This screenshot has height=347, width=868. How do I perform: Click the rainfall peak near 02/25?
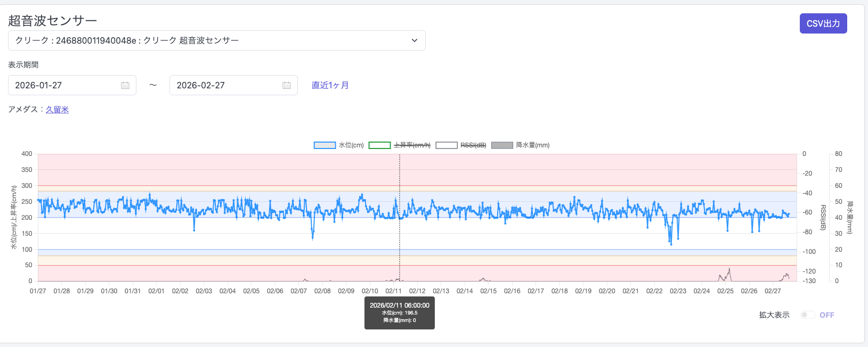point(729,269)
